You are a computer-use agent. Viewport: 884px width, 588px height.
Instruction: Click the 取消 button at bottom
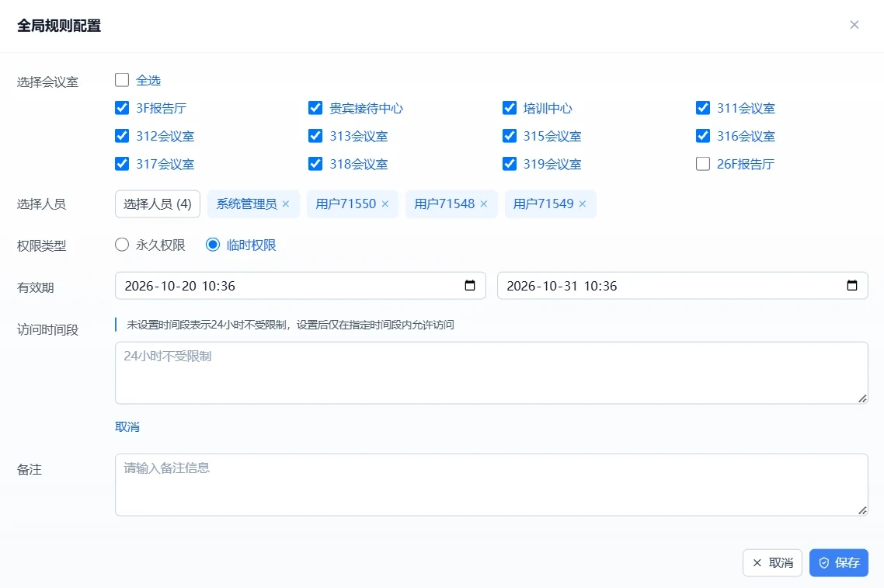772,562
